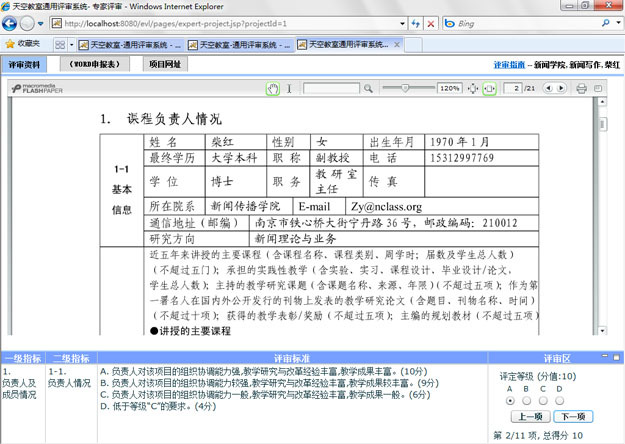Click the fit-to-page icon in FlashPaper
Viewport: 625px width, 444px height.
(473, 88)
